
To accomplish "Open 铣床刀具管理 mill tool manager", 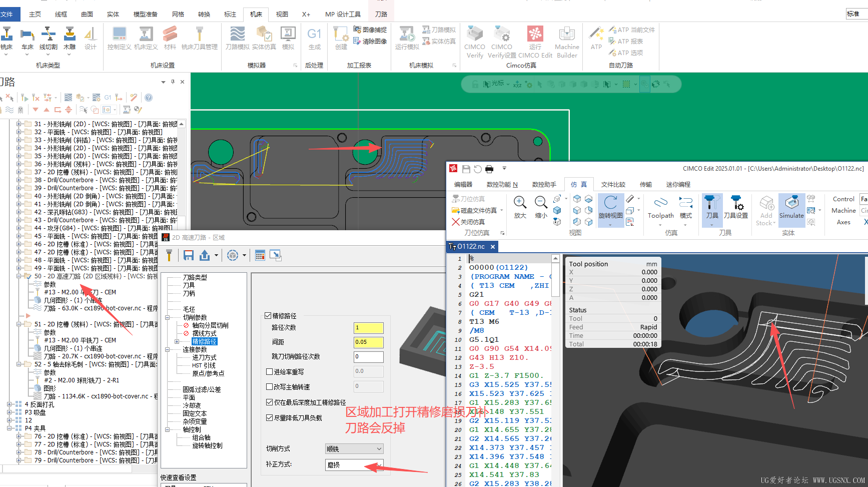I will 199,39.
